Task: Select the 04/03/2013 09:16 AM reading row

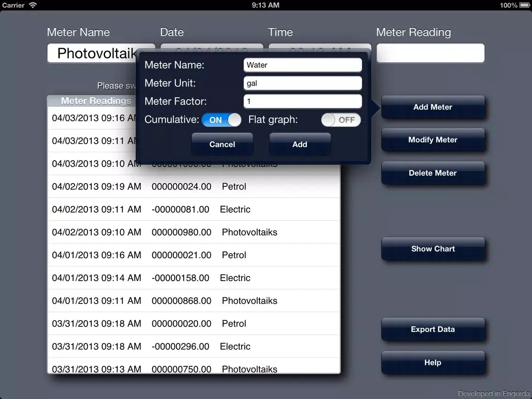Action: pos(92,118)
